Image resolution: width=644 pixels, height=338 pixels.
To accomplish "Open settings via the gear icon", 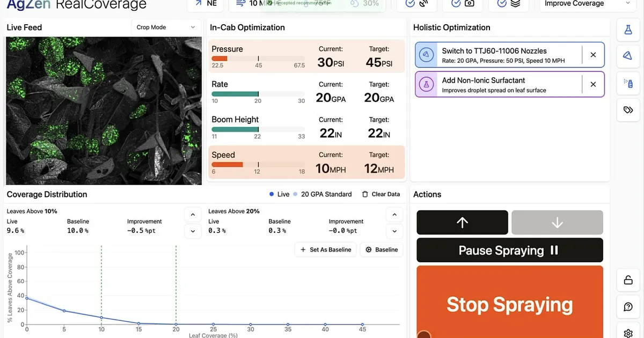I will point(627,332).
